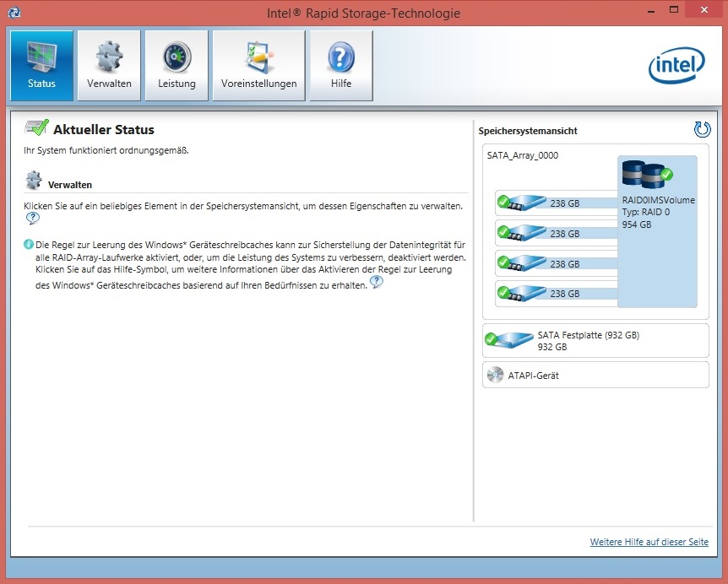The image size is (728, 584).
Task: Select the SATA Festplatte (932 GB) entry
Action: tap(595, 340)
